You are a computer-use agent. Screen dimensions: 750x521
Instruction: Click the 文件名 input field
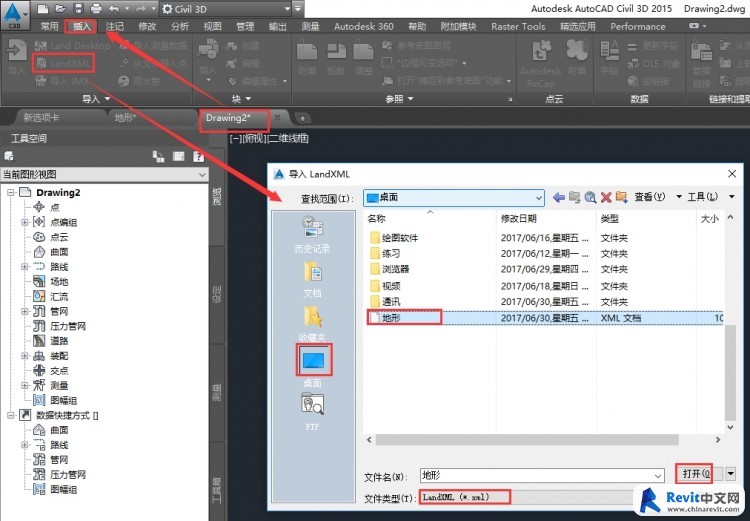click(x=542, y=475)
